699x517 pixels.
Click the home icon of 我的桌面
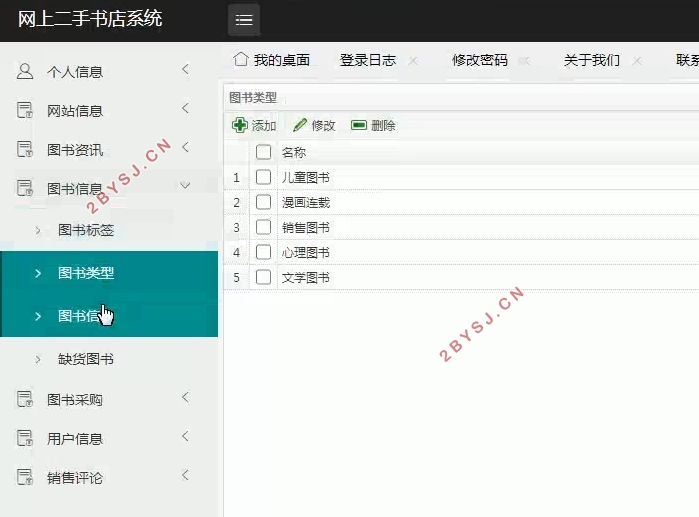coord(241,59)
